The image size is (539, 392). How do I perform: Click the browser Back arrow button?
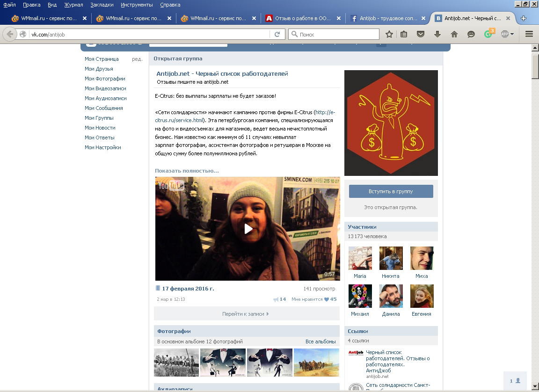click(x=10, y=34)
